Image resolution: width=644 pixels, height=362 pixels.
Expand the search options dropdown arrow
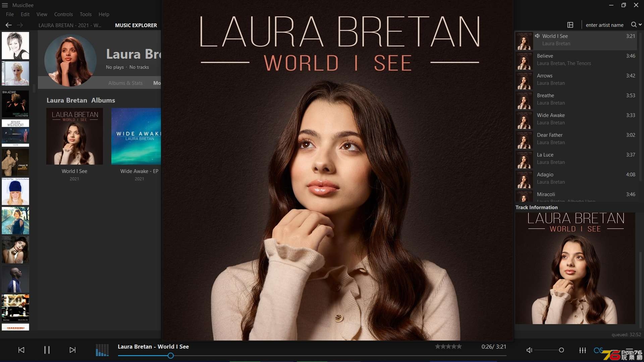(x=640, y=24)
